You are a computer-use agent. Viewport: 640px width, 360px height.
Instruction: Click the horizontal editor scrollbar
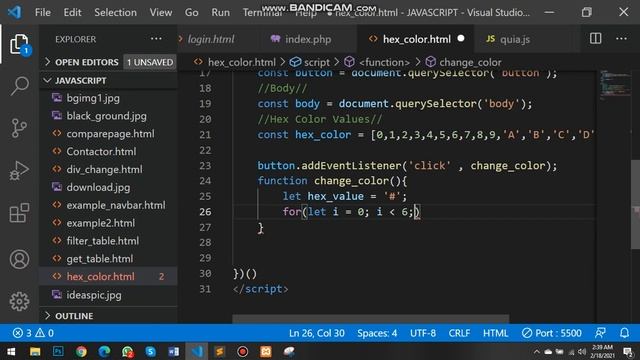tap(371, 318)
